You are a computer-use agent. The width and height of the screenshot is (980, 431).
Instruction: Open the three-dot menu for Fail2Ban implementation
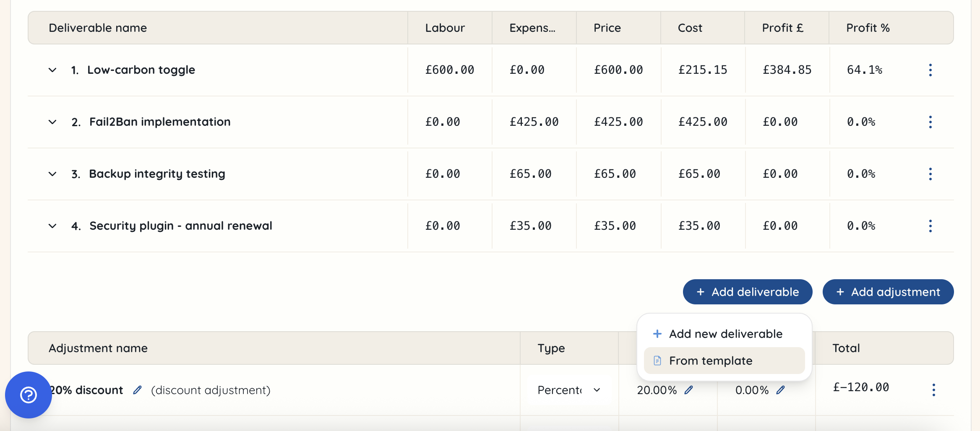(x=930, y=122)
